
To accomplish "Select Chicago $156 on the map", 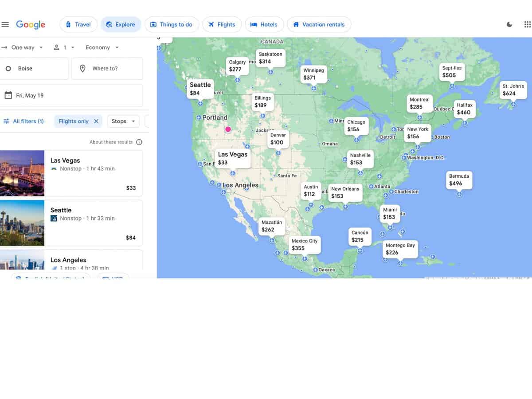I will [x=356, y=125].
